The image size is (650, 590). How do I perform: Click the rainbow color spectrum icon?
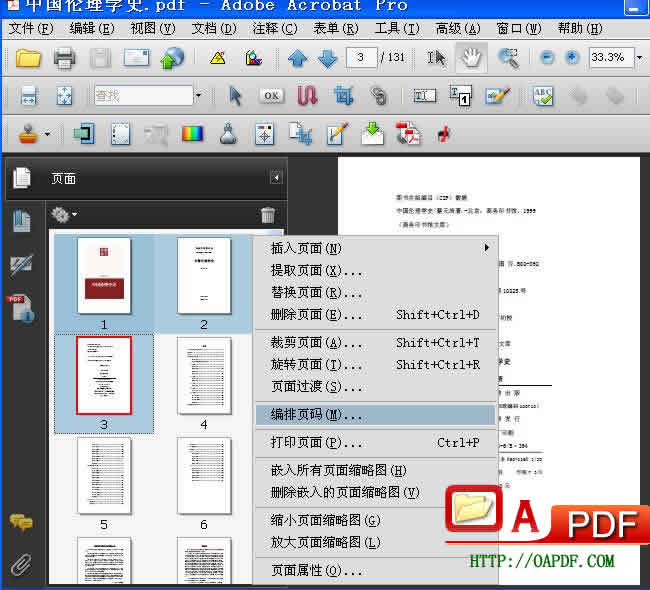[192, 134]
